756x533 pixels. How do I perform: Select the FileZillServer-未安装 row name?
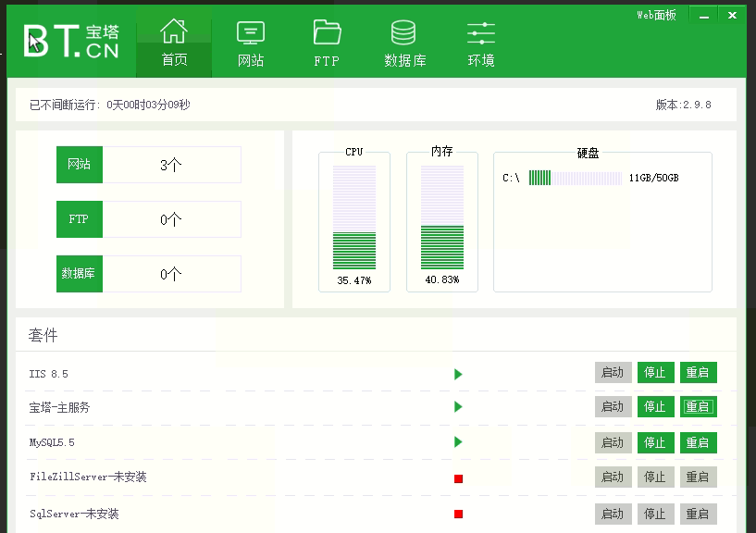[x=88, y=477]
